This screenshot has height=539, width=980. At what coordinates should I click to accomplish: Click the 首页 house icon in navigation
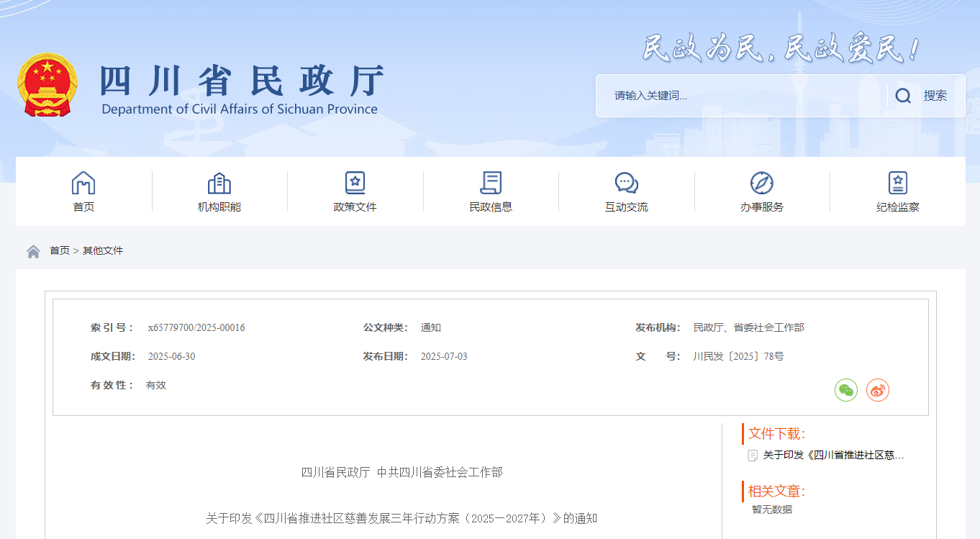pos(83,183)
